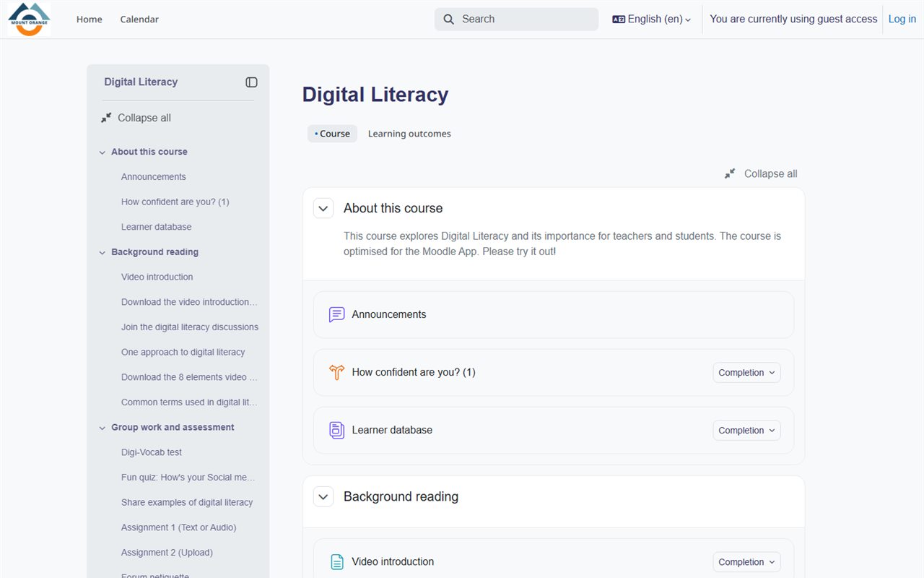This screenshot has width=924, height=578.
Task: Select Learner database in the course index
Action: coord(157,227)
